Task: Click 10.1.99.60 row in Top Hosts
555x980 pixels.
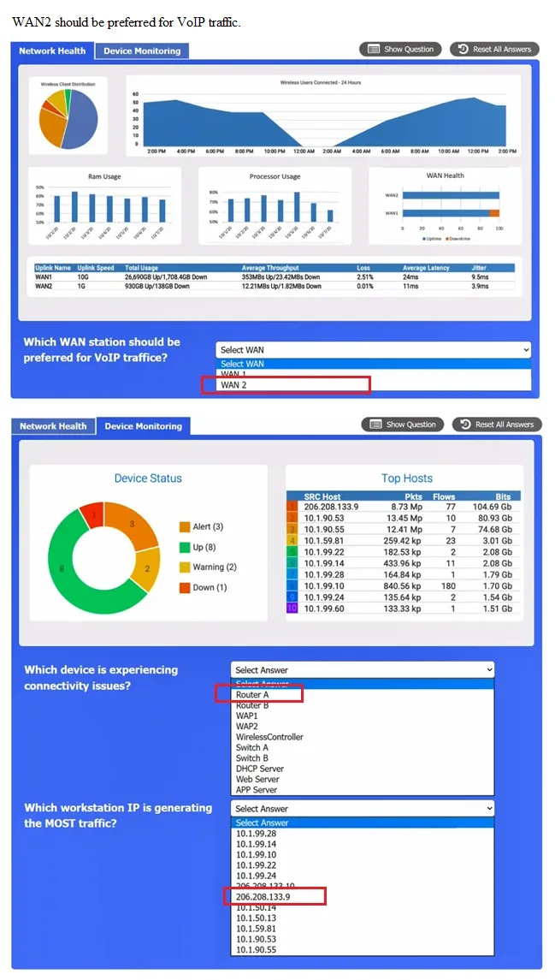Action: [x=404, y=609]
